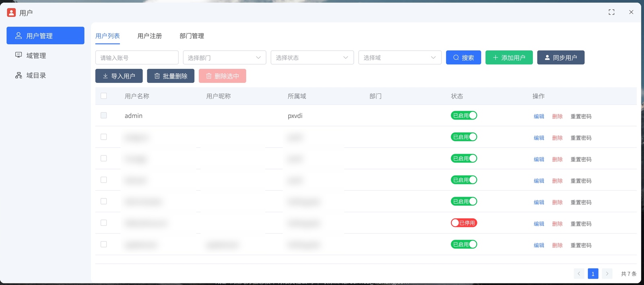This screenshot has height=285, width=644.
Task: Open the 选择域 dropdown
Action: pyautogui.click(x=400, y=58)
